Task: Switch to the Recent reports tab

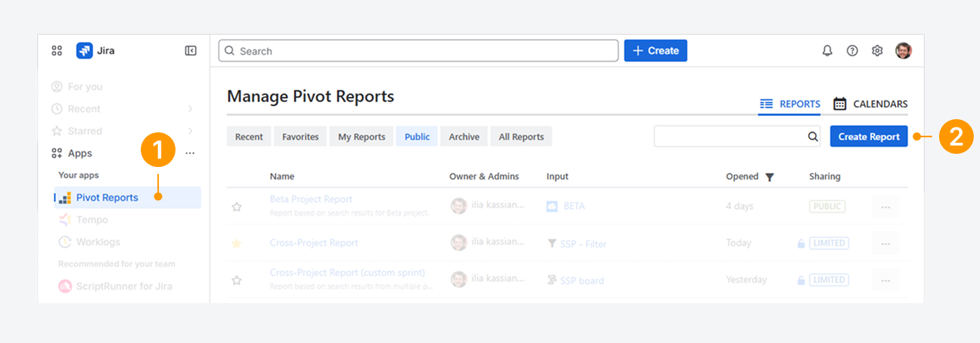Action: point(249,137)
